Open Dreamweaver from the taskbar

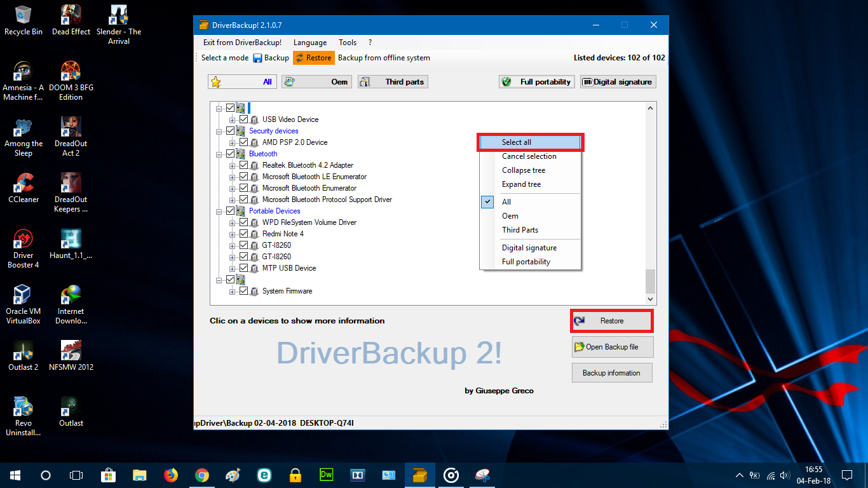coord(327,475)
